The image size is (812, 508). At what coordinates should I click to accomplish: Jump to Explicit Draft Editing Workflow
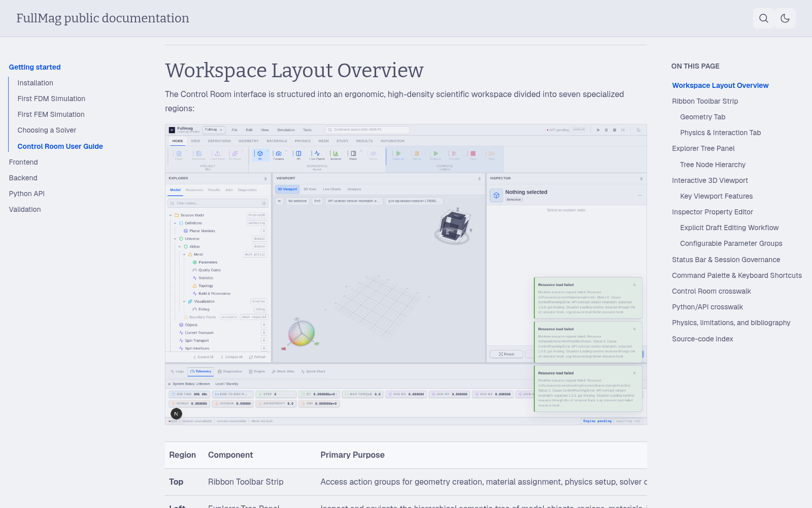(x=729, y=228)
